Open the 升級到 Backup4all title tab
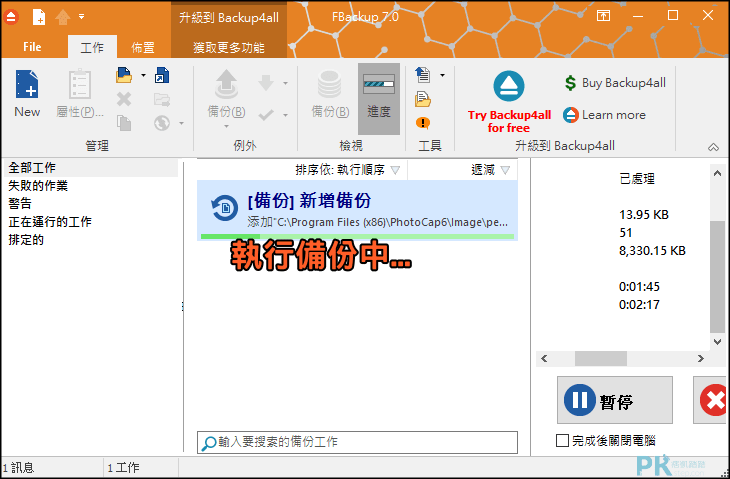 [229, 18]
